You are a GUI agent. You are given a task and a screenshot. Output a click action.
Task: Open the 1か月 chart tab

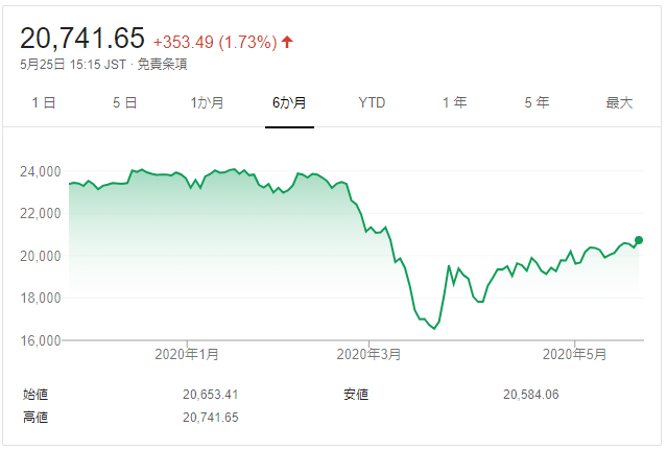[x=207, y=103]
